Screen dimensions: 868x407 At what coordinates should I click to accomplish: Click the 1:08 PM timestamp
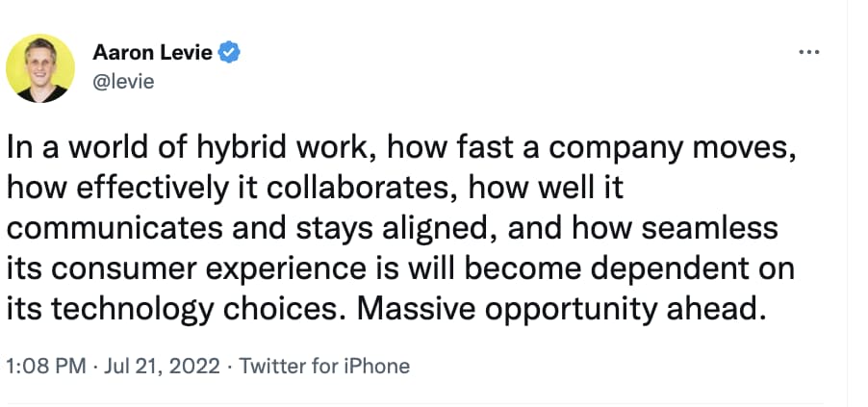click(x=46, y=367)
